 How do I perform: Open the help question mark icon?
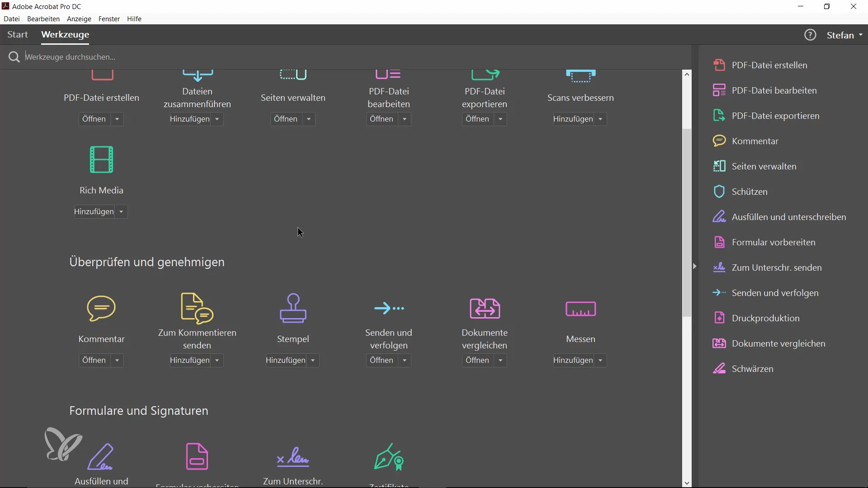pyautogui.click(x=810, y=35)
